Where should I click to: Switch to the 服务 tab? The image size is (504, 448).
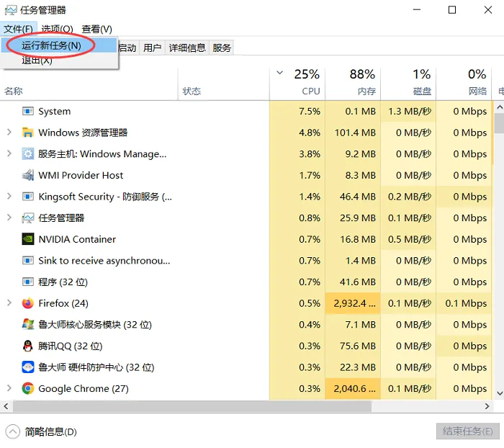coord(222,48)
